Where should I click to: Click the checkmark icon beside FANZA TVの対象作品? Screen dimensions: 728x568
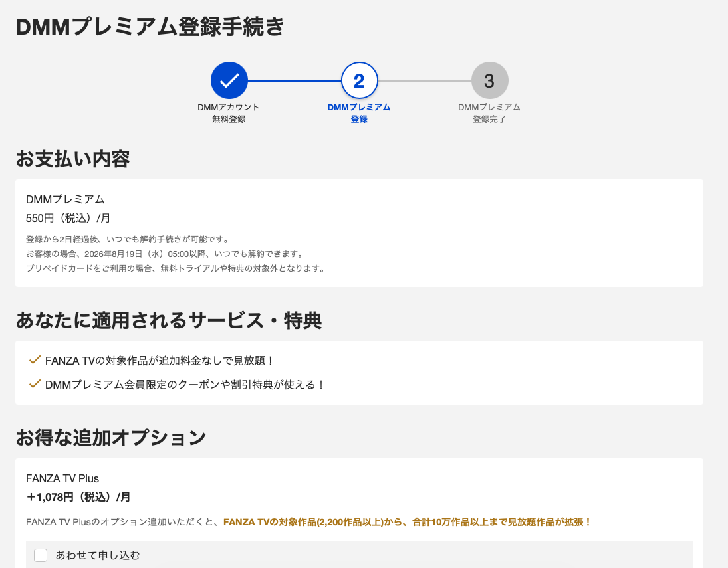click(35, 360)
